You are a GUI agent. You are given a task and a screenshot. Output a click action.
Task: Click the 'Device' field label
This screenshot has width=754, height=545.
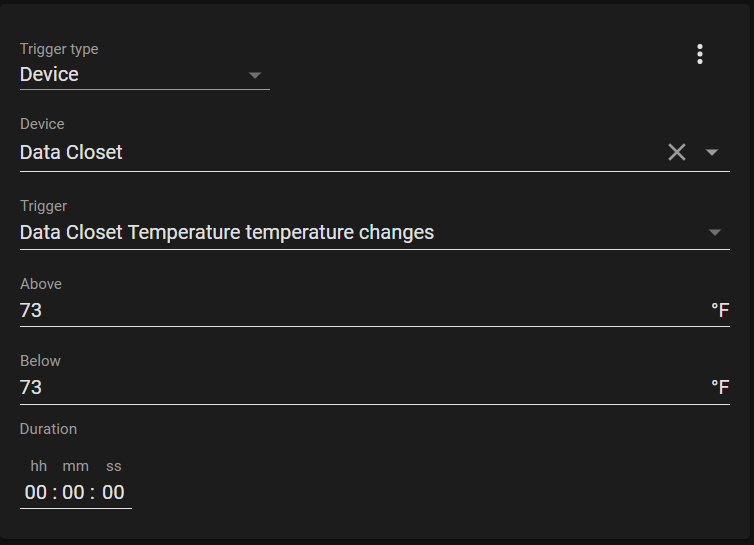click(x=42, y=124)
